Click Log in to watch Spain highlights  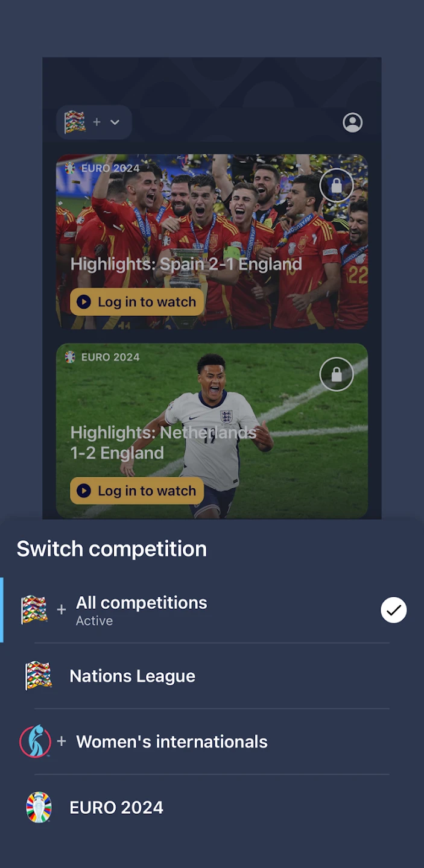coord(137,302)
